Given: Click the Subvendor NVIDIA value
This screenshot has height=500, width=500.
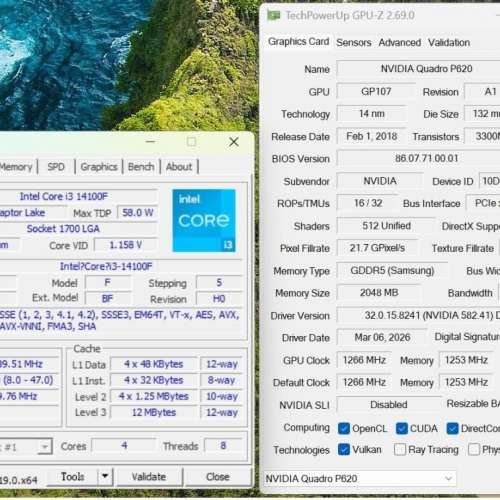Looking at the screenshot, I should click(380, 181).
